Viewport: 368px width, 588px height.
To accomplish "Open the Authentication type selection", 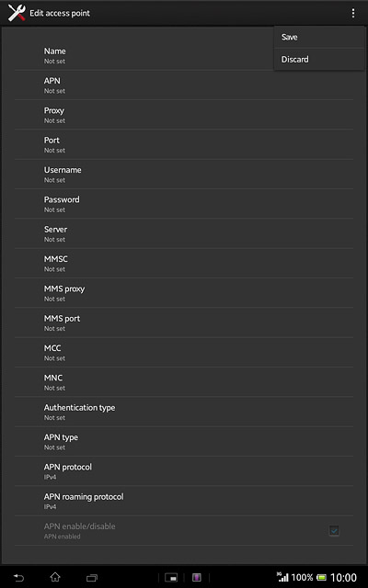I will point(184,412).
